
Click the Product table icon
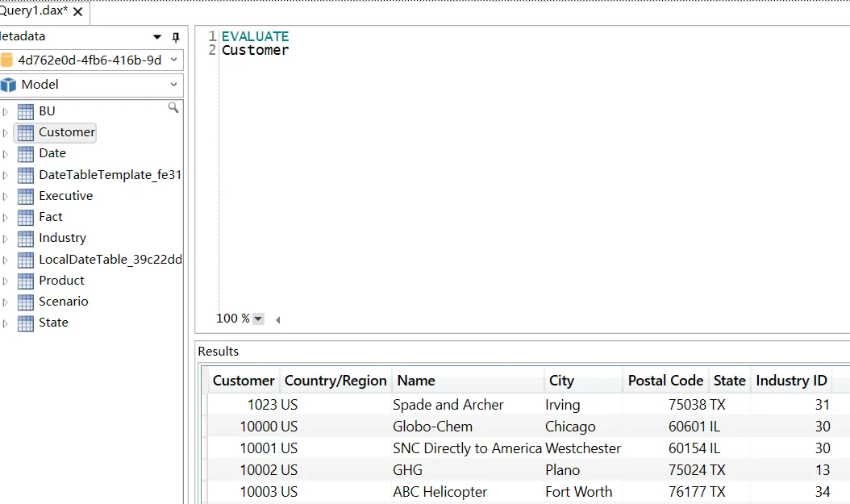tap(26, 281)
